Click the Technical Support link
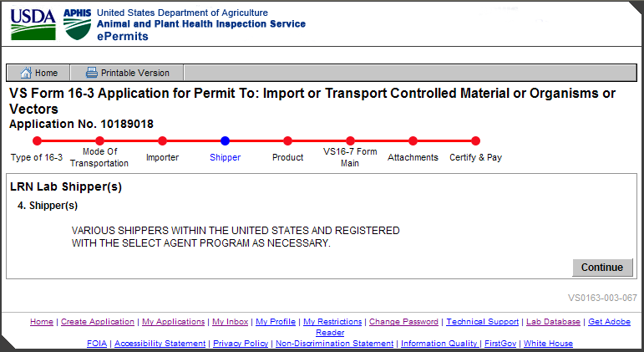 coord(483,322)
